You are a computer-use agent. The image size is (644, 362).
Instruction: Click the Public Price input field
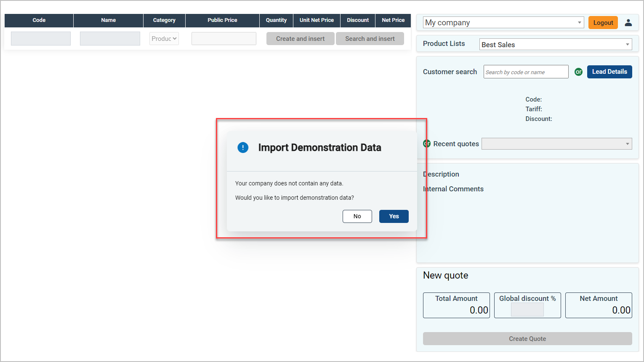224,39
